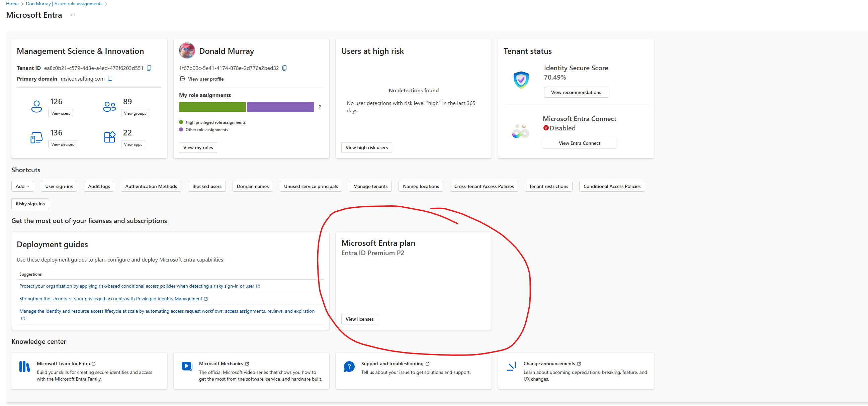
Task: Click the View Entra Connect button
Action: point(579,143)
